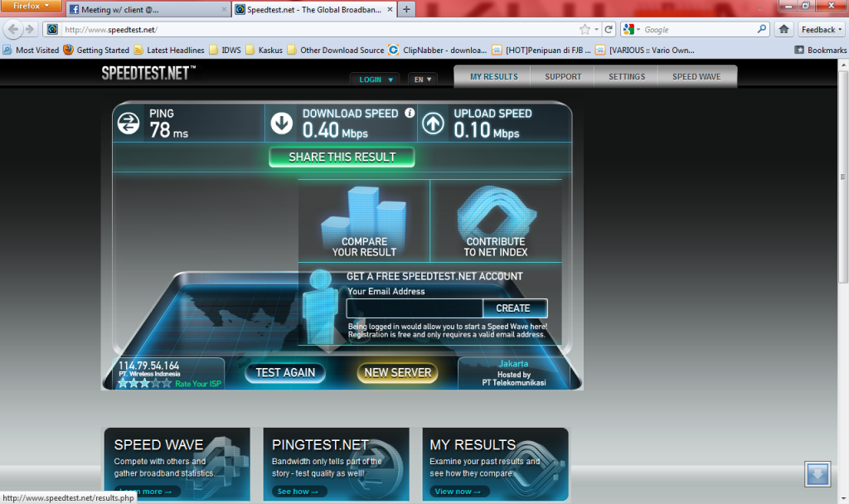This screenshot has height=504, width=849.
Task: Open the [HOT]Penipuan di FJB bookmark
Action: click(541, 50)
